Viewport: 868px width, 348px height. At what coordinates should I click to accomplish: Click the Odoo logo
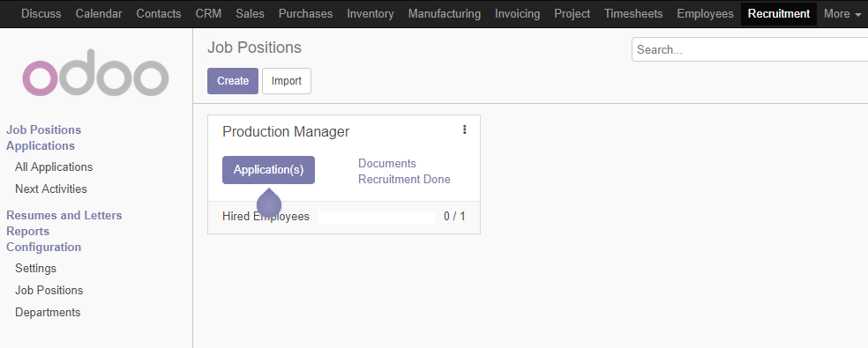click(x=95, y=72)
